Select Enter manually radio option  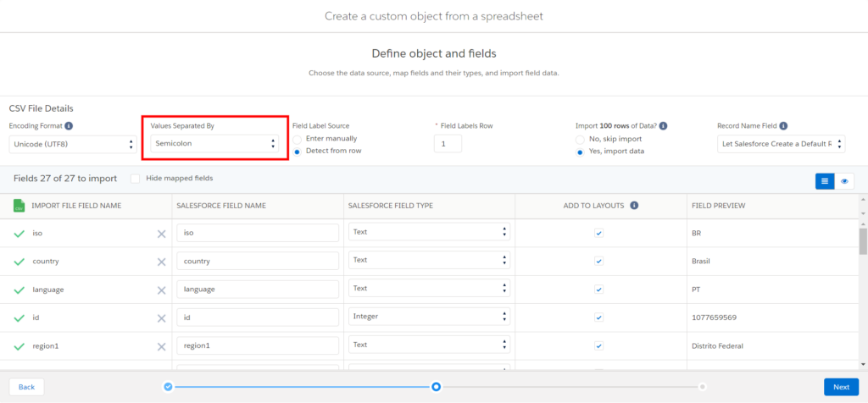tap(298, 140)
